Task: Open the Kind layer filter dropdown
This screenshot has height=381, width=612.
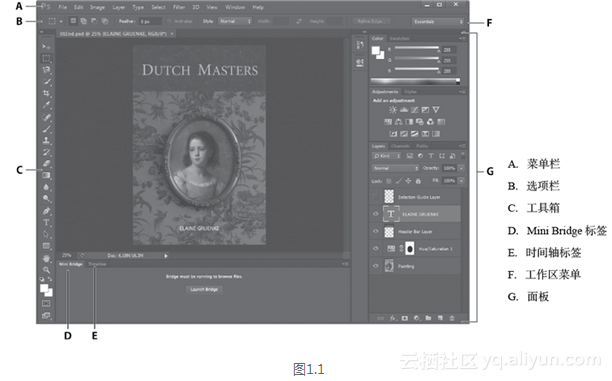Action: pyautogui.click(x=387, y=156)
